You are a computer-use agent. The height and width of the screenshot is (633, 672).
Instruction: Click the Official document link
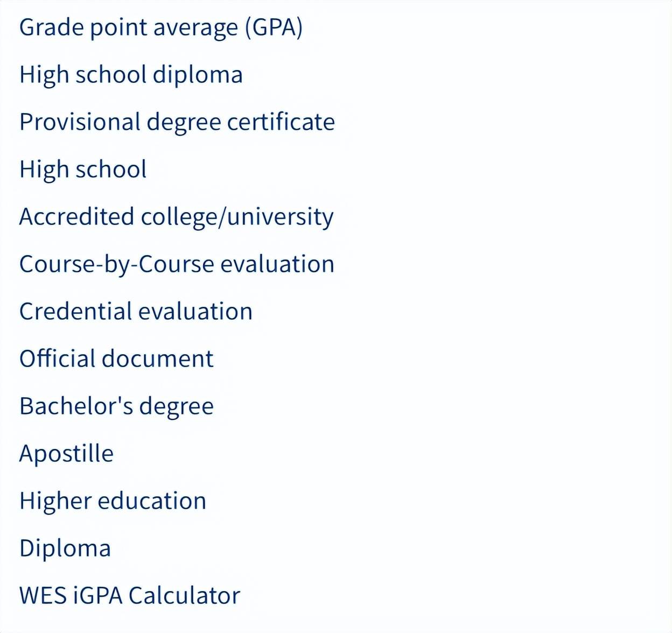click(x=116, y=359)
